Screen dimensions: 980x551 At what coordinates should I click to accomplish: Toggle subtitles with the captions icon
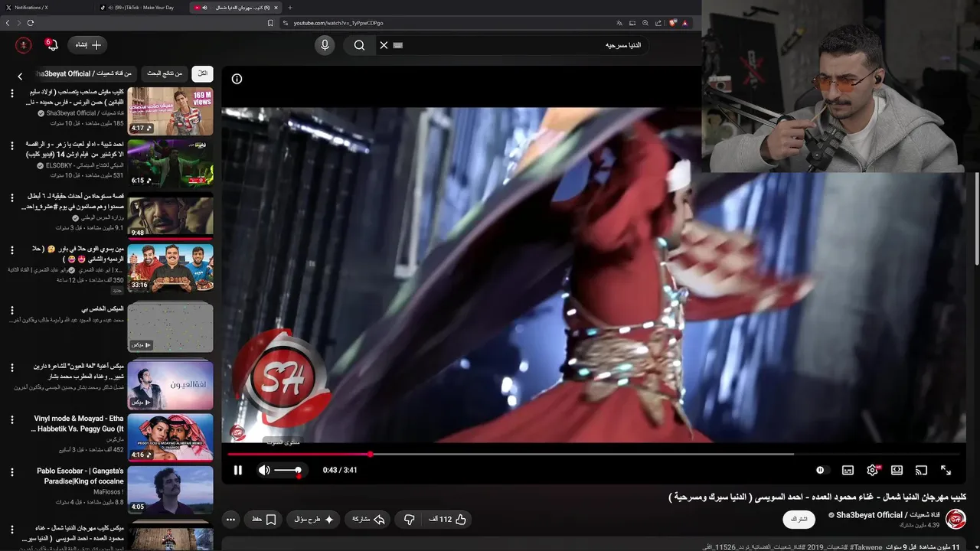[848, 470]
